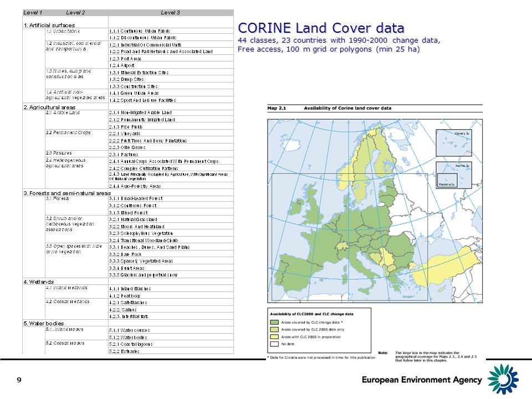Viewport: 532px width, 399px height.
Task: Click '2.2.1 Vineyards' cell
Action: click(171, 134)
